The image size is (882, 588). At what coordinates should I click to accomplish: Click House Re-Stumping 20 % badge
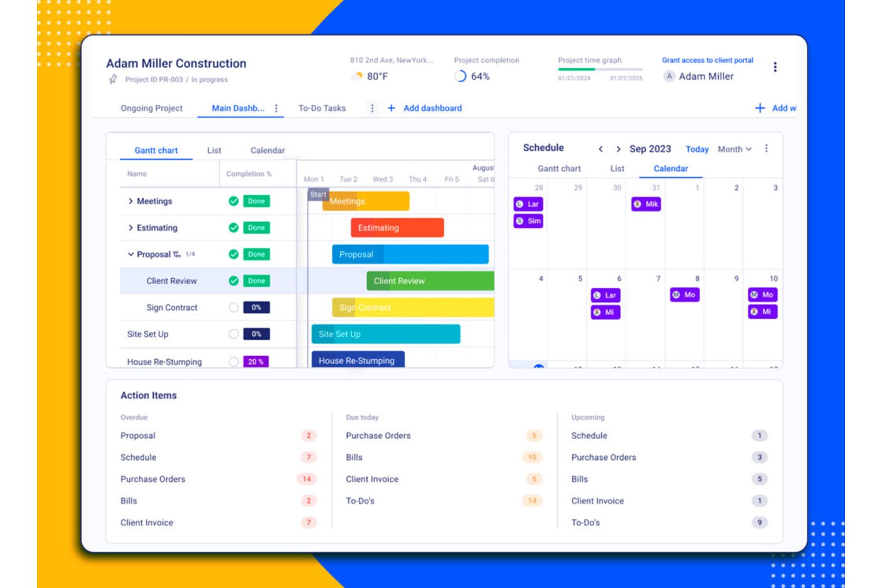click(256, 362)
